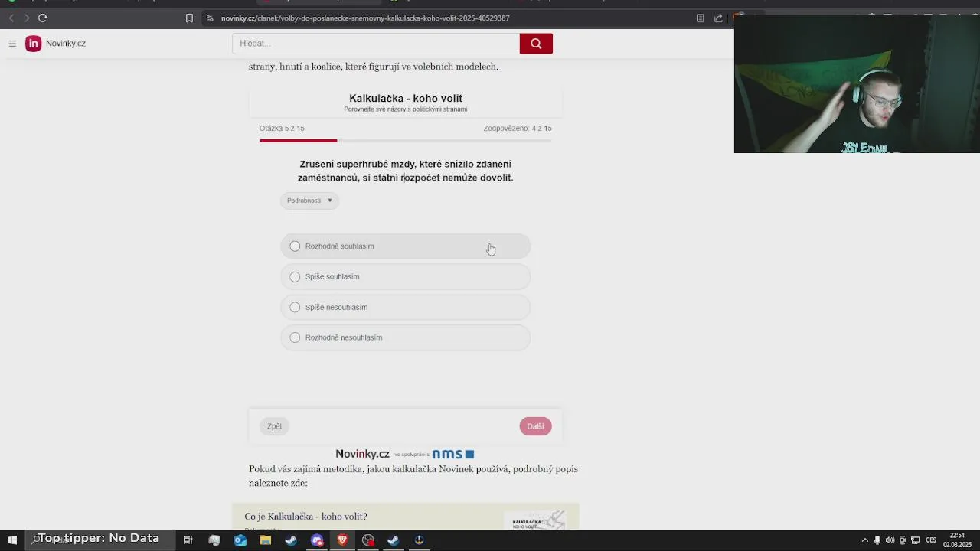Viewport: 980px width, 551px height.
Task: Open the gray app icon left of Outlook
Action: pyautogui.click(x=214, y=540)
